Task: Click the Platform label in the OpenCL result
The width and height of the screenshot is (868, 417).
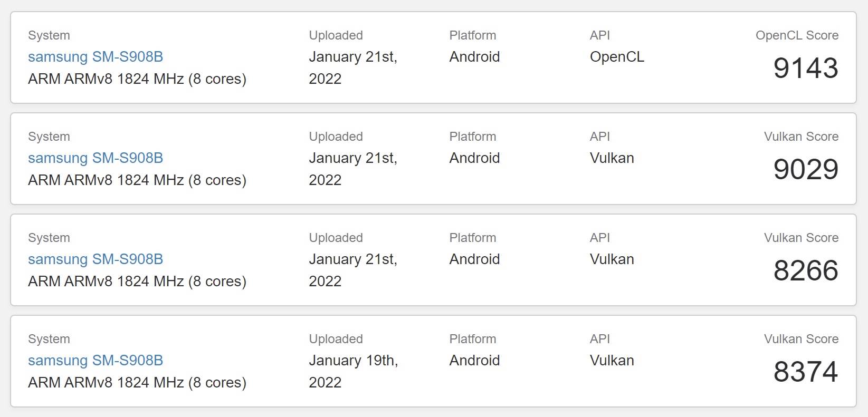Action: 472,35
